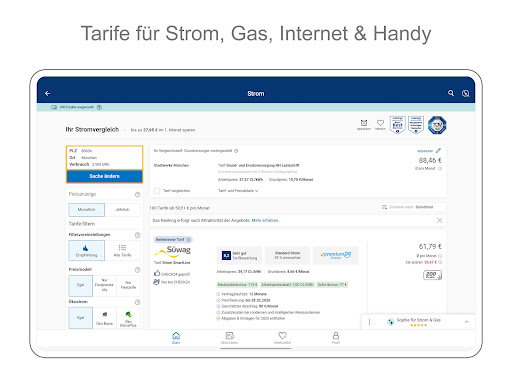Open the chat icon in the header
The width and height of the screenshot is (512, 384).
[465, 94]
